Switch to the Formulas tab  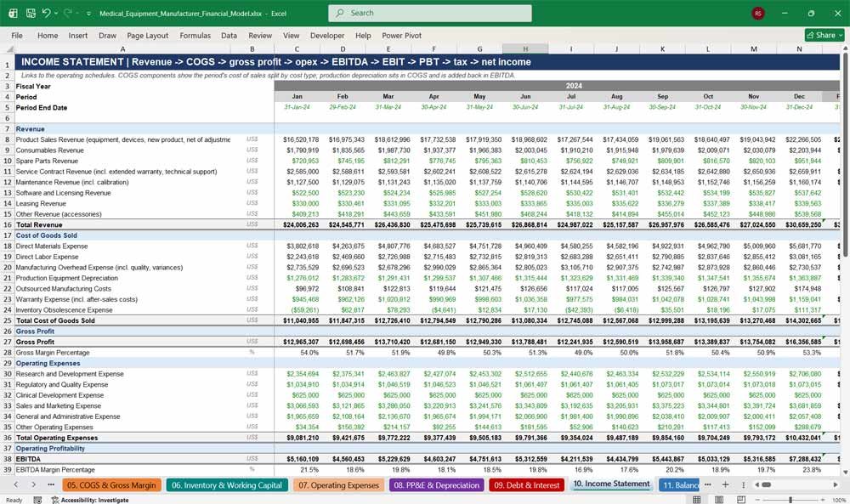[195, 35]
